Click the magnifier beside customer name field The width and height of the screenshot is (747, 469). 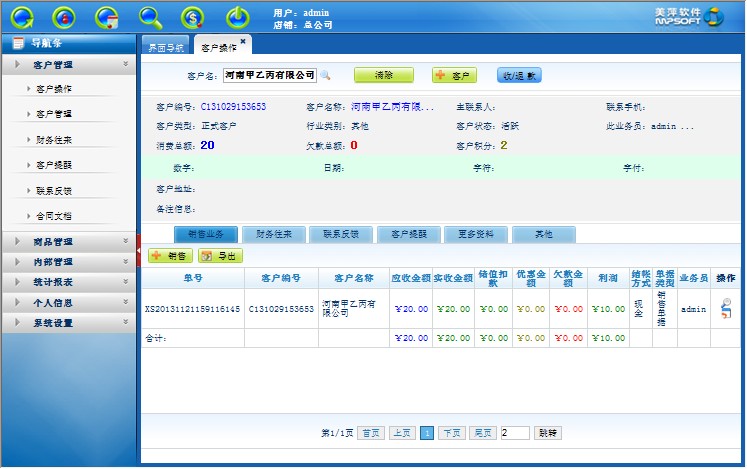tap(325, 75)
